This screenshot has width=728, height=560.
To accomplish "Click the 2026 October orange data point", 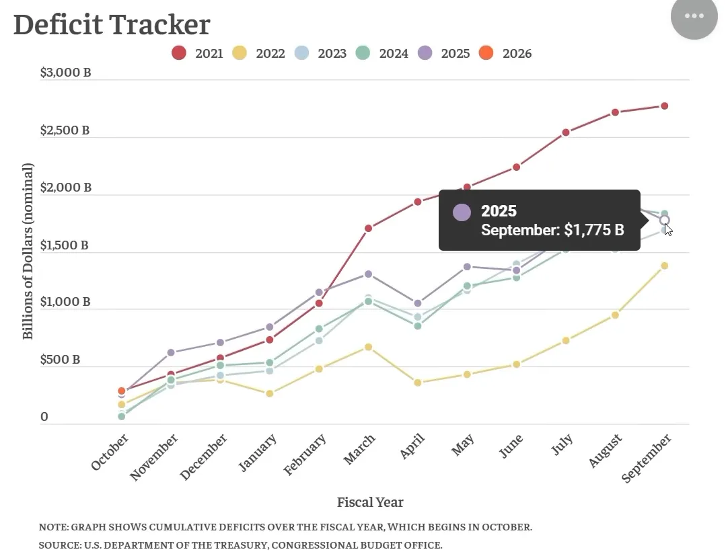I will (122, 391).
